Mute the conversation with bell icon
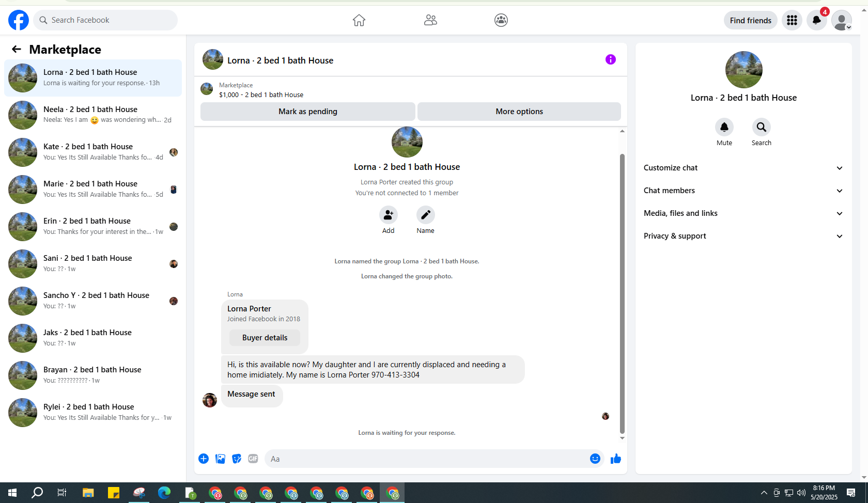This screenshot has height=503, width=868. coord(724,127)
